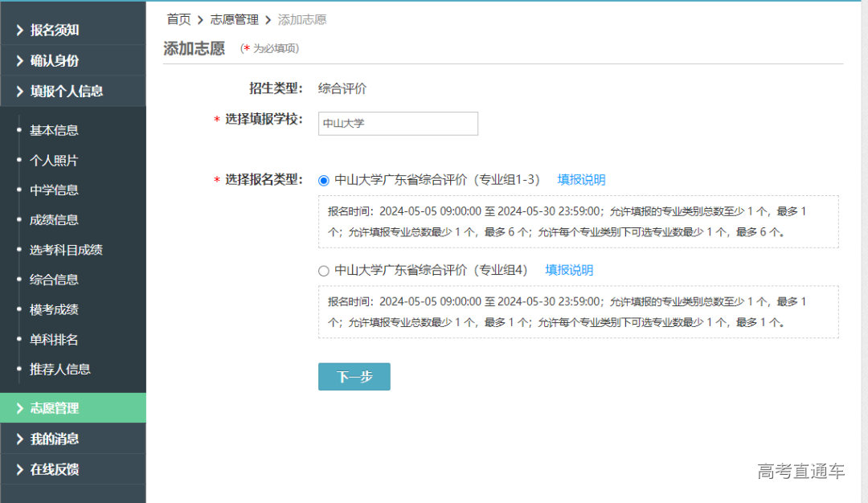Click the bullet icon next to 基本信息
Image resolution: width=868 pixels, height=503 pixels.
(20, 130)
